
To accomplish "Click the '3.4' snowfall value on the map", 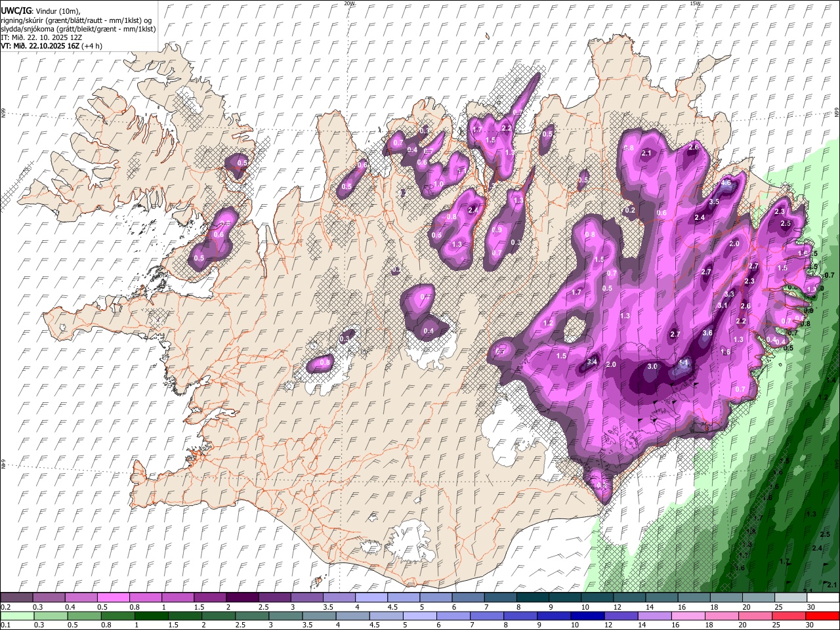I will [592, 362].
